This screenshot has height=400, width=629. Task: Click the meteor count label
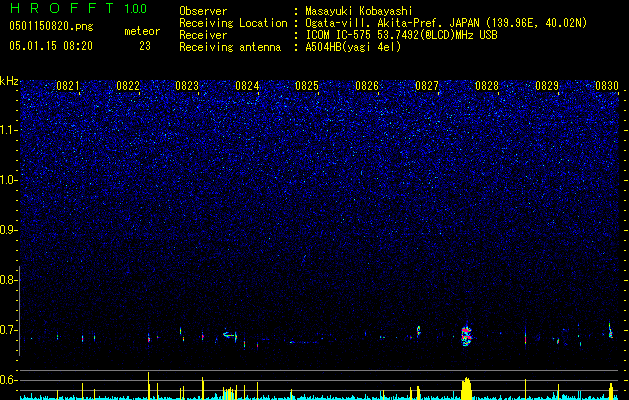coord(142,31)
